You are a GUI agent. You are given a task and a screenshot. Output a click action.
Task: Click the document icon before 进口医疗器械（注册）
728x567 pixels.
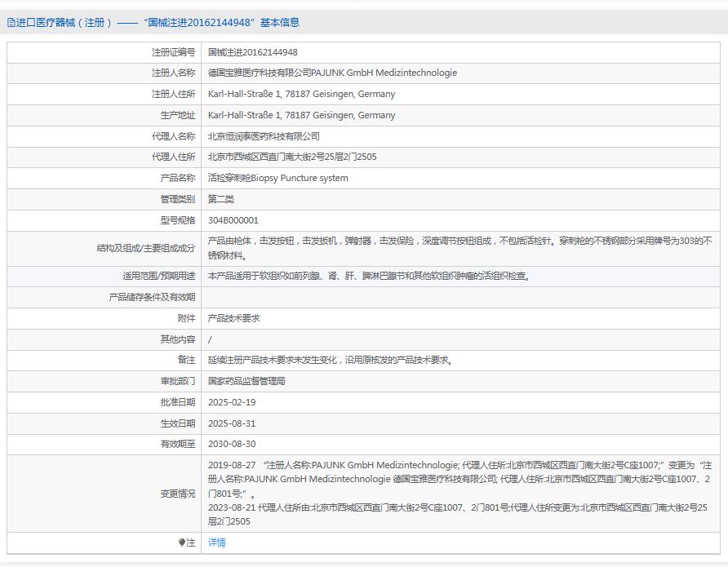[11, 23]
